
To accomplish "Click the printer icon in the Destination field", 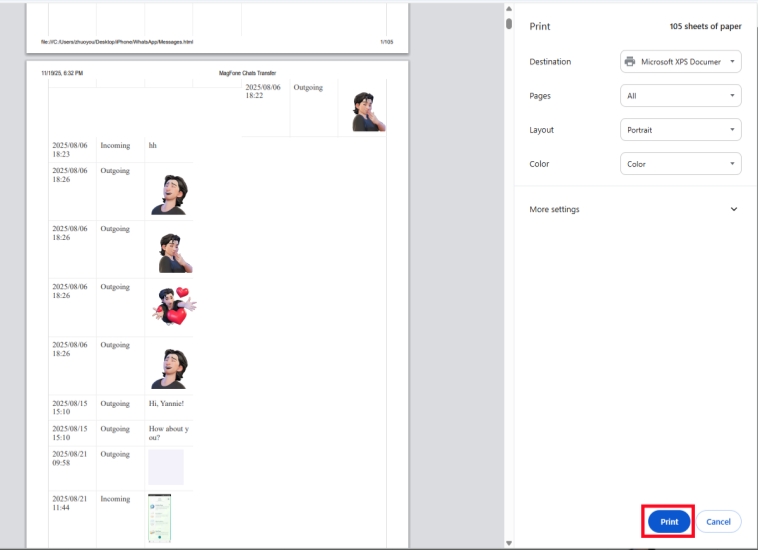I will pos(630,62).
